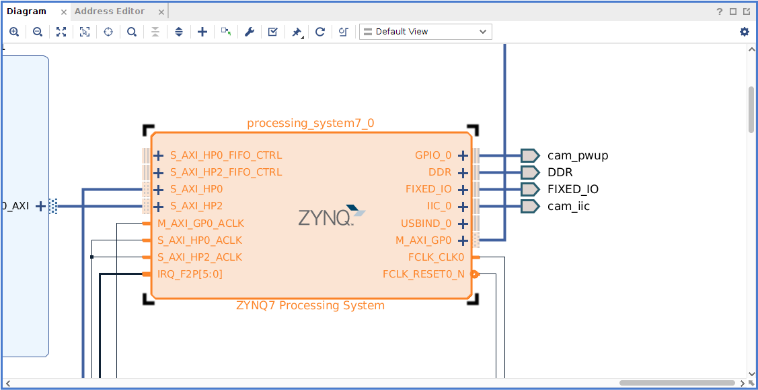This screenshot has height=390, width=758.
Task: Select the DDR external port symbol
Action: tap(530, 173)
